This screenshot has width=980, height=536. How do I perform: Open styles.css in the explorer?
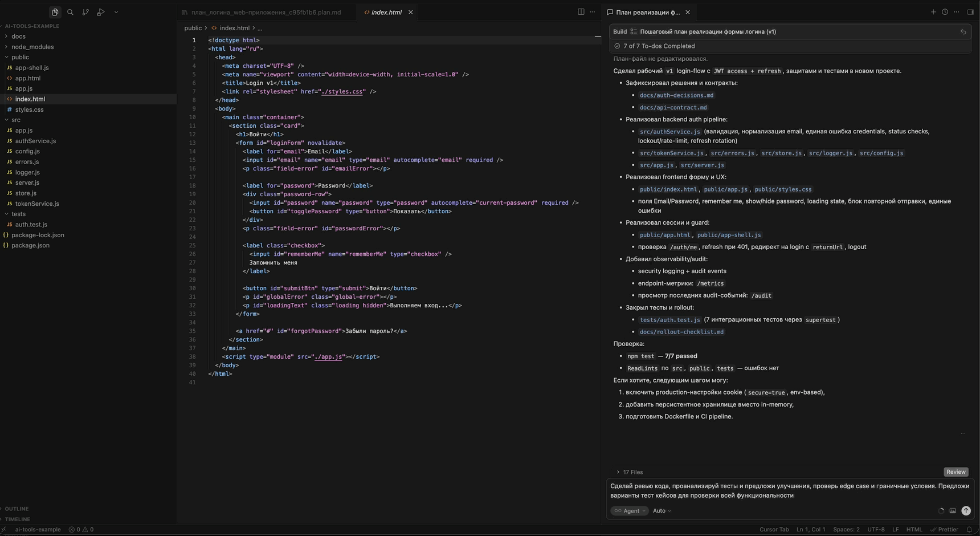[29, 109]
